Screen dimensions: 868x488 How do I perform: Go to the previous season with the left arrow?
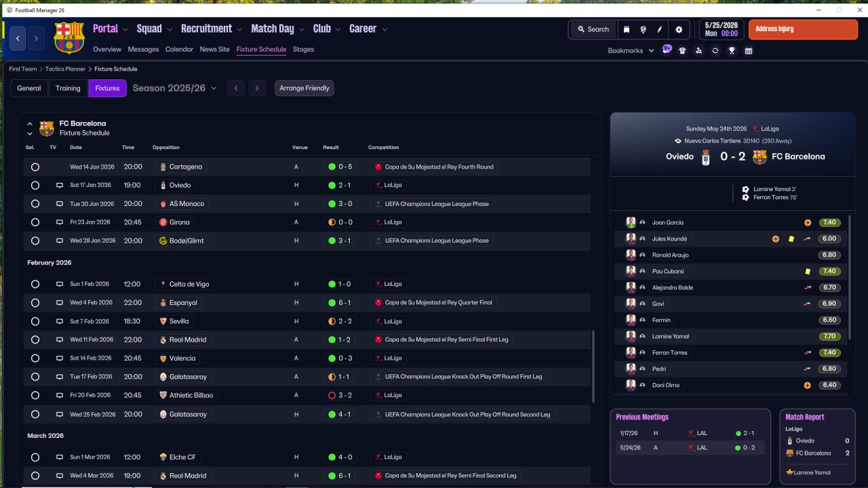pos(235,88)
